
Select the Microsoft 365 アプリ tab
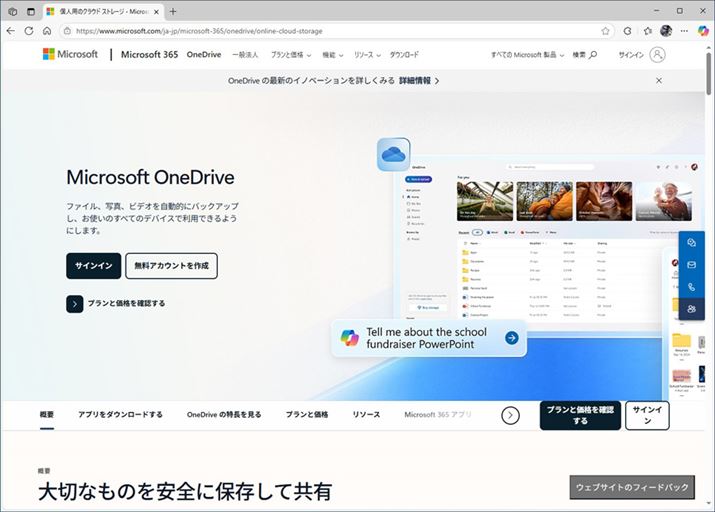[x=438, y=414]
